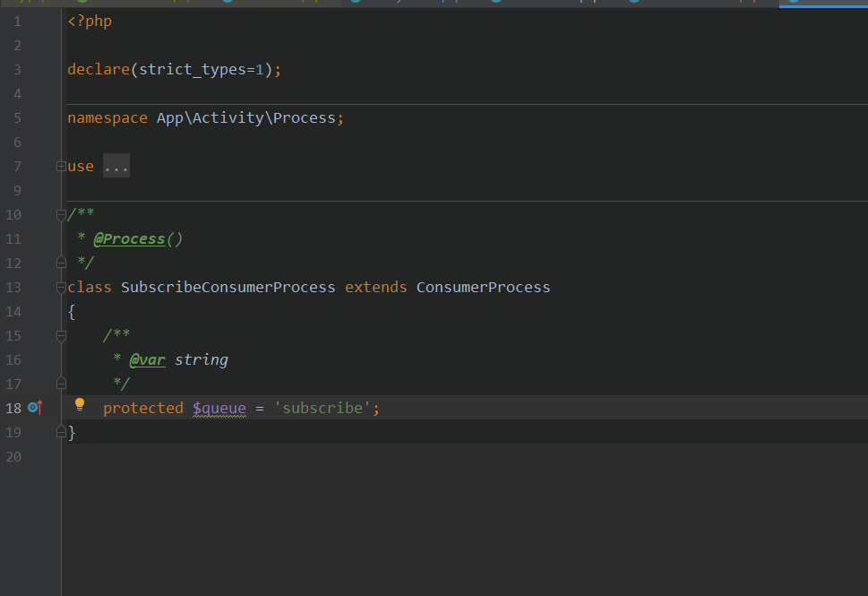
Task: Collapse the class docblock at line 10
Action: coord(62,214)
